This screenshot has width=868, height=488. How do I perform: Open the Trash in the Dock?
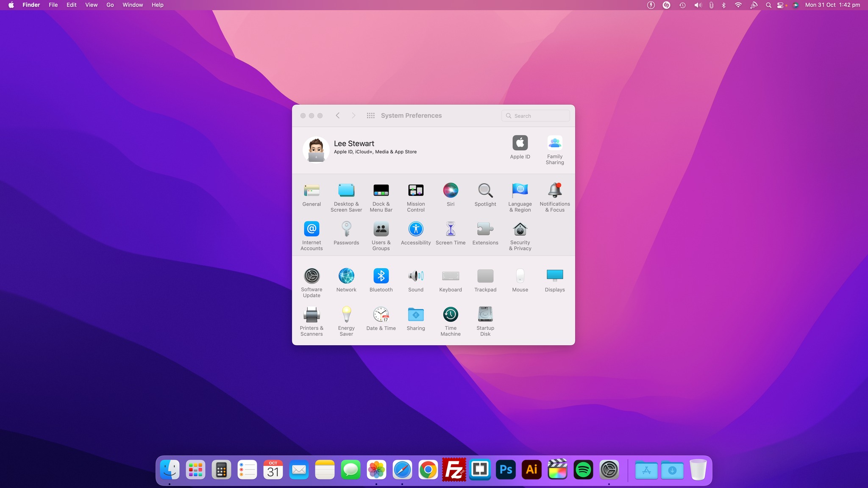click(698, 469)
